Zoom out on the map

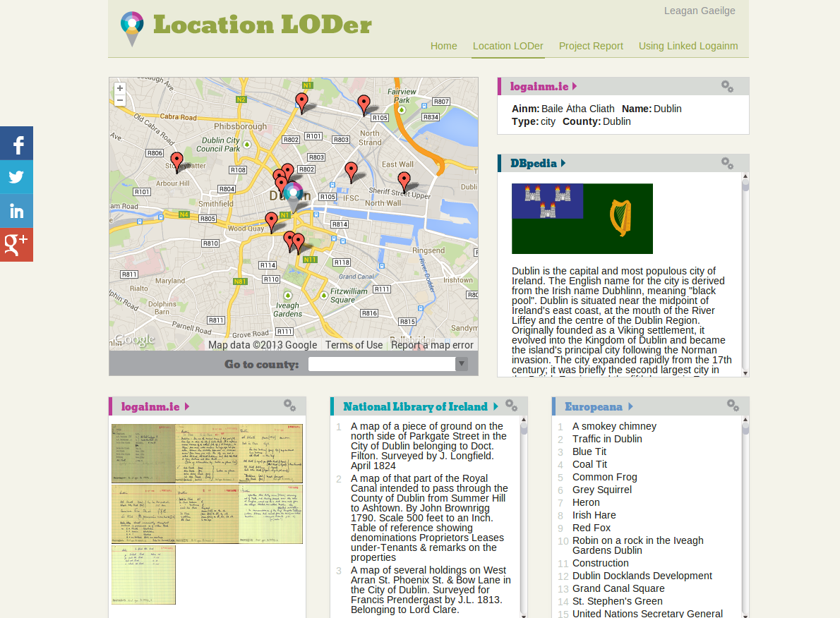[x=120, y=101]
